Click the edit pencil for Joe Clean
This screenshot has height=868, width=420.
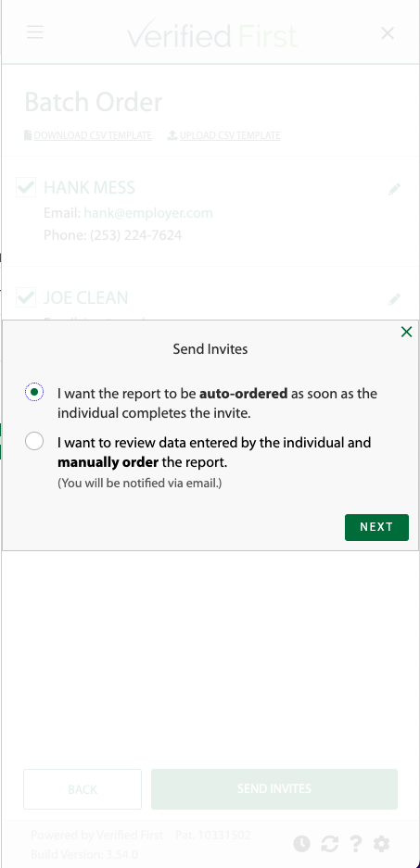click(x=394, y=299)
